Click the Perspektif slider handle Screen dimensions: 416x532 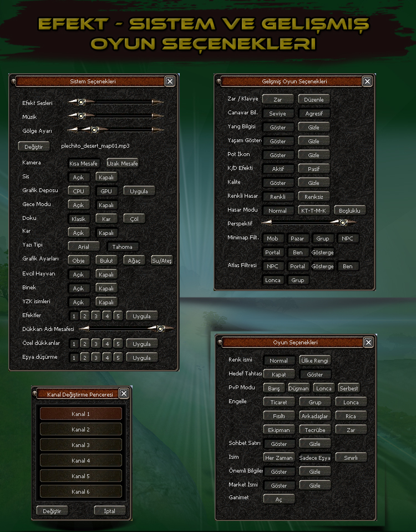[343, 223]
